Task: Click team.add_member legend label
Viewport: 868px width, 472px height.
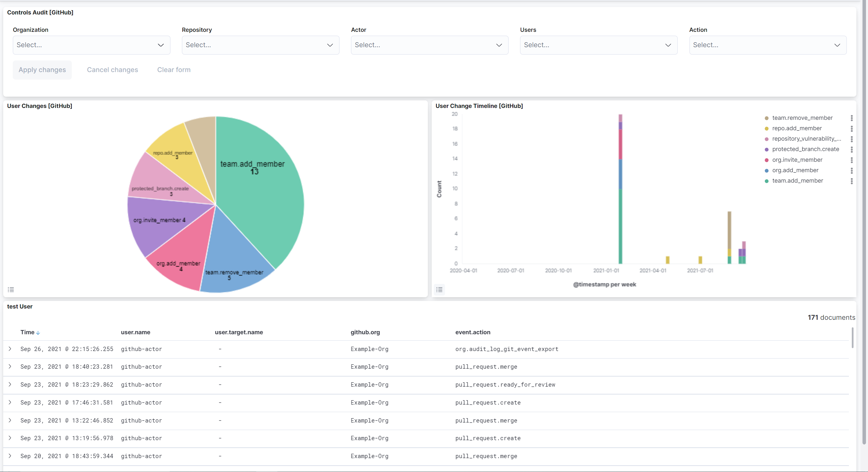Action: point(798,181)
